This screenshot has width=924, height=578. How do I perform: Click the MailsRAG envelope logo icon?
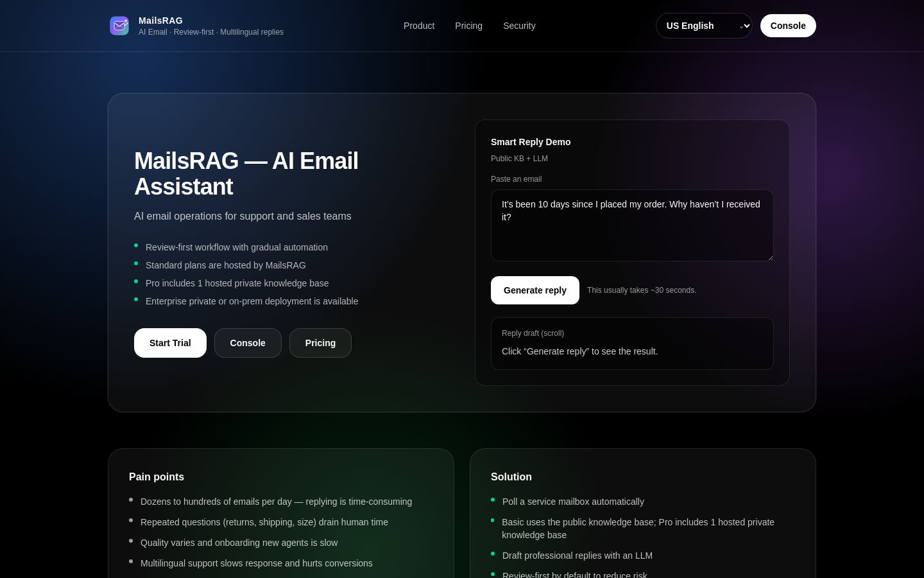pyautogui.click(x=119, y=26)
